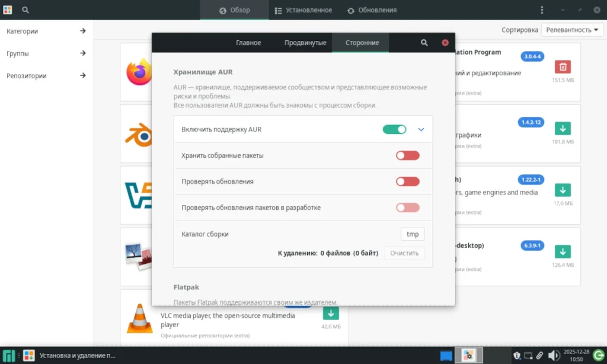Click the version badge '1.4.2-12'

click(531, 122)
